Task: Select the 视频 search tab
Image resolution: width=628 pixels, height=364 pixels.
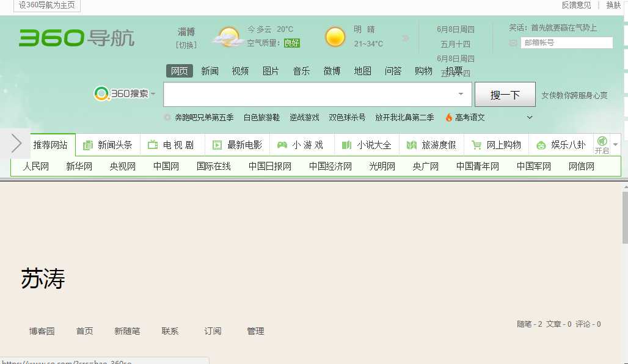Action: coord(240,71)
